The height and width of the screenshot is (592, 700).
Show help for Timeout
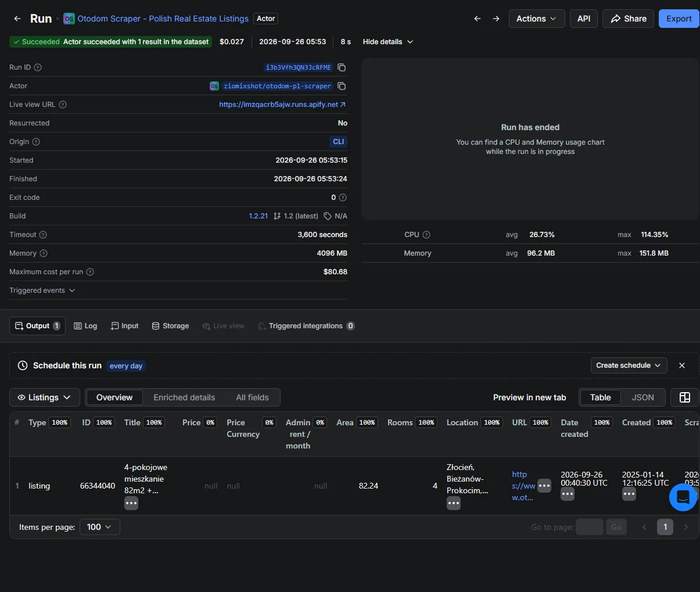tap(43, 235)
